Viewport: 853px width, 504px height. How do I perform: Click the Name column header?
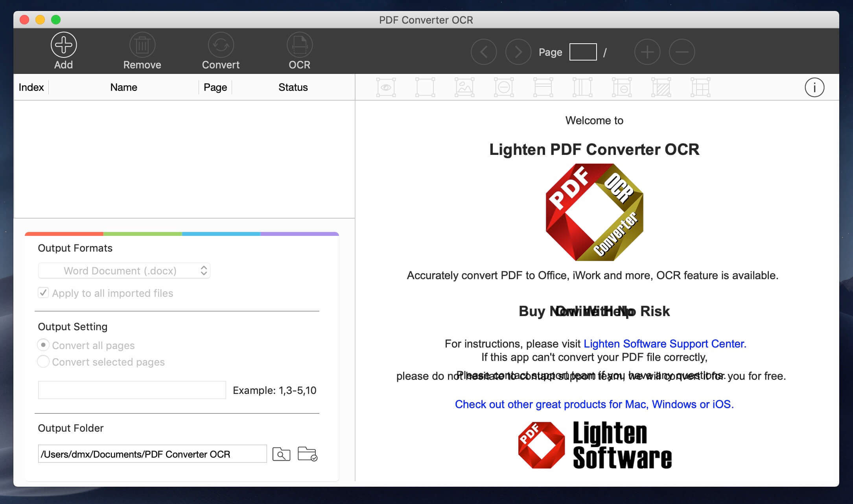[x=123, y=87]
